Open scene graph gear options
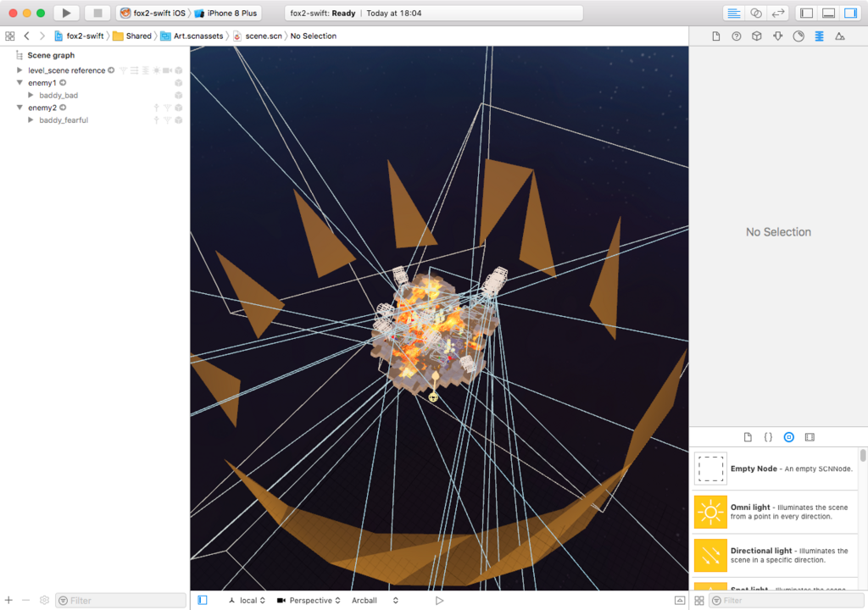 click(x=44, y=600)
